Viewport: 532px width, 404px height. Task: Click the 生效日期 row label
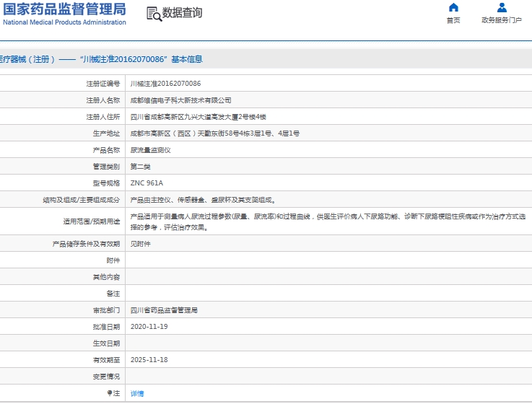tap(107, 343)
